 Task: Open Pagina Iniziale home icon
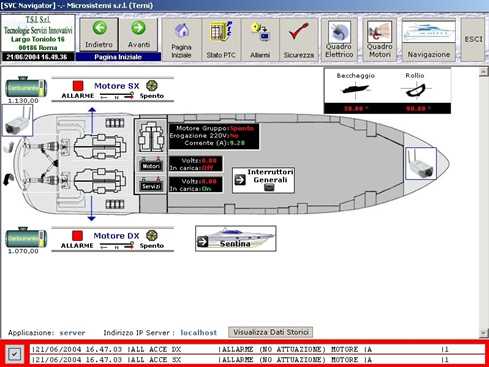tap(182, 40)
